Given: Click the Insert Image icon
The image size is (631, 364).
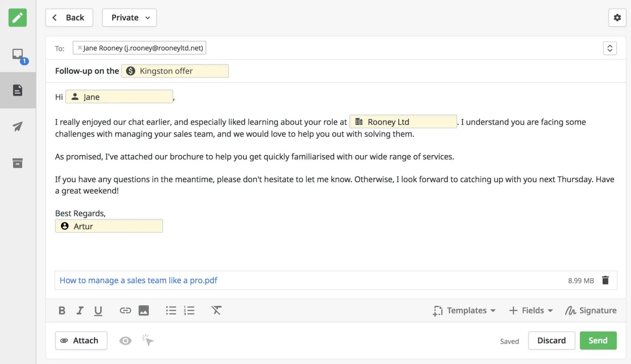Looking at the screenshot, I should 144,310.
